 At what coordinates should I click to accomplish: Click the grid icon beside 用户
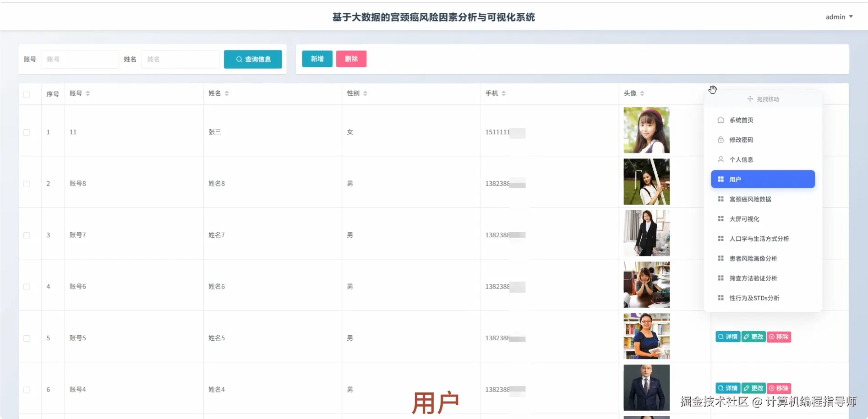point(721,179)
